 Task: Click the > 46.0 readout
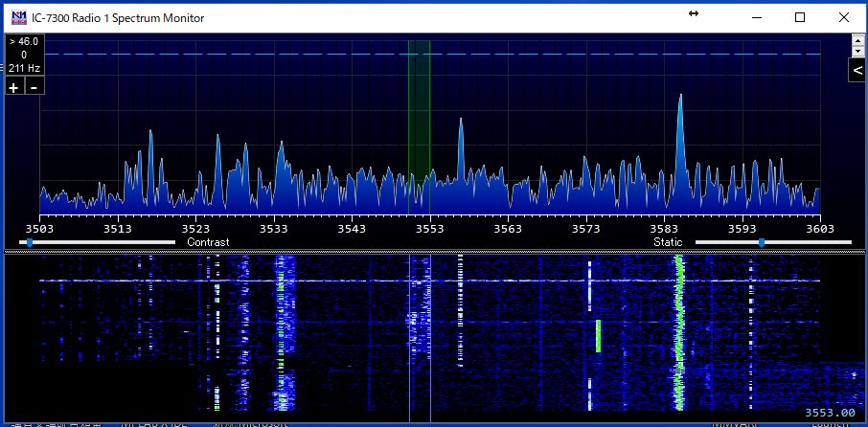(24, 41)
